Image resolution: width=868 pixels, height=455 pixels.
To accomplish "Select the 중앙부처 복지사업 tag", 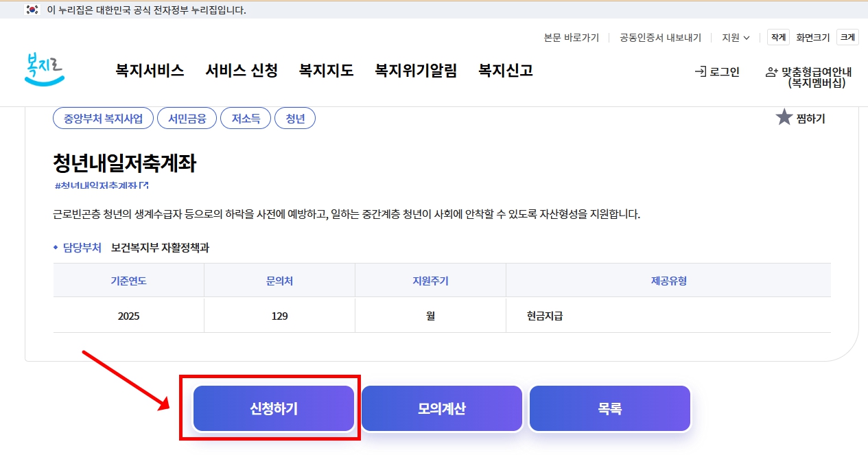I will coord(103,118).
